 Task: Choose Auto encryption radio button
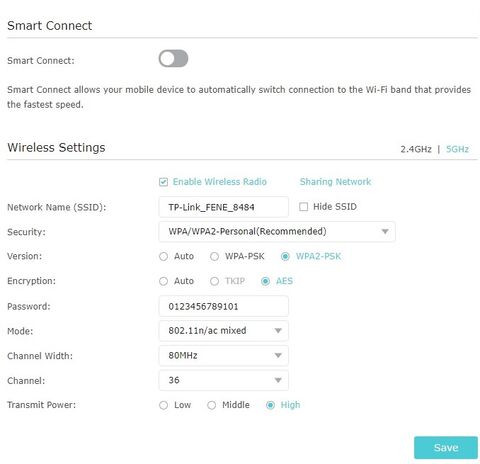click(x=163, y=281)
